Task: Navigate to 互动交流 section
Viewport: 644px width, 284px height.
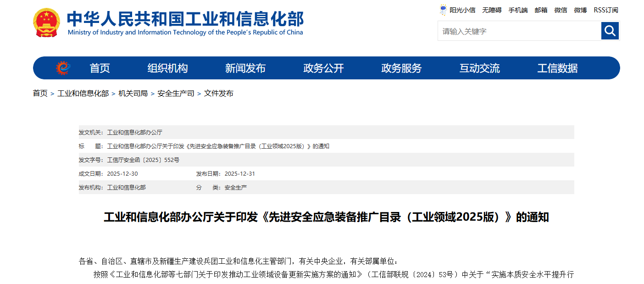Action: click(479, 68)
